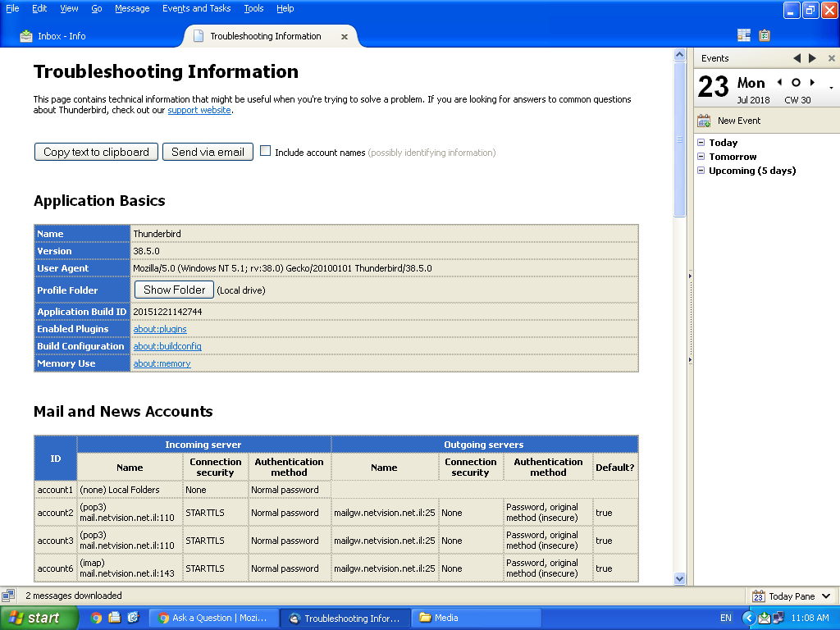
Task: Click the online status icon in status bar
Action: point(8,596)
